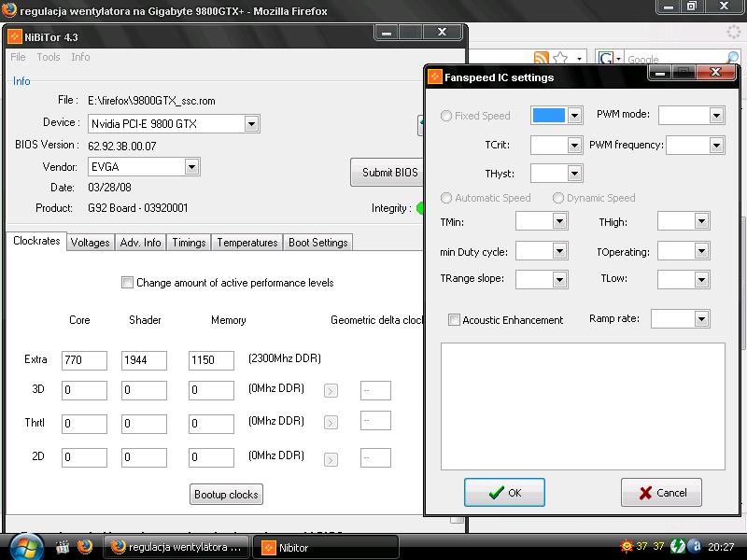Click the Submit BIOS button
This screenshot has width=747, height=560.
point(388,173)
